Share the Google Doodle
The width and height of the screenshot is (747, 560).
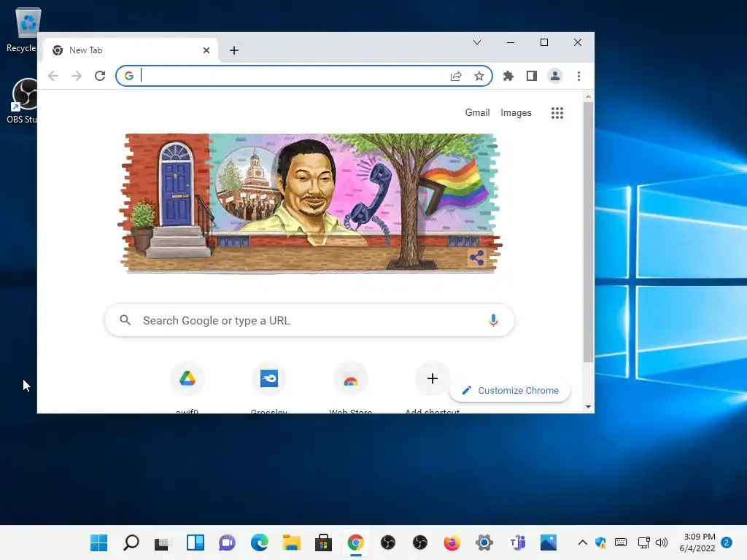click(x=476, y=257)
